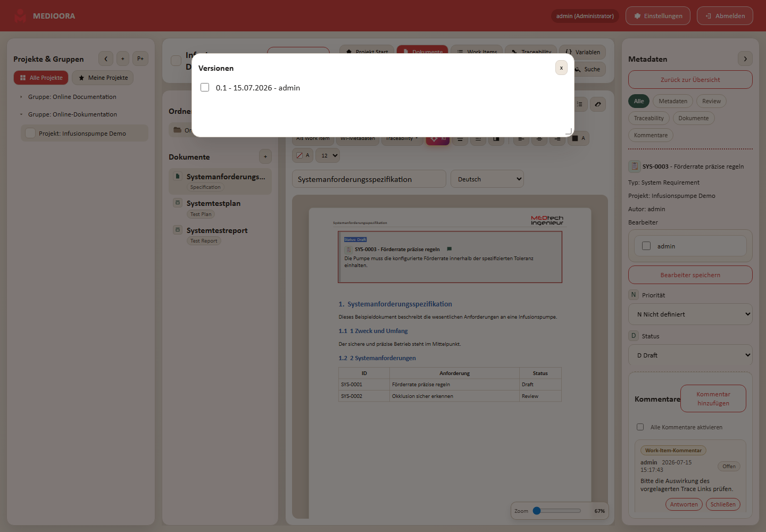Click the Offen status badge
Screen dimensions: 766x532
[729, 467]
